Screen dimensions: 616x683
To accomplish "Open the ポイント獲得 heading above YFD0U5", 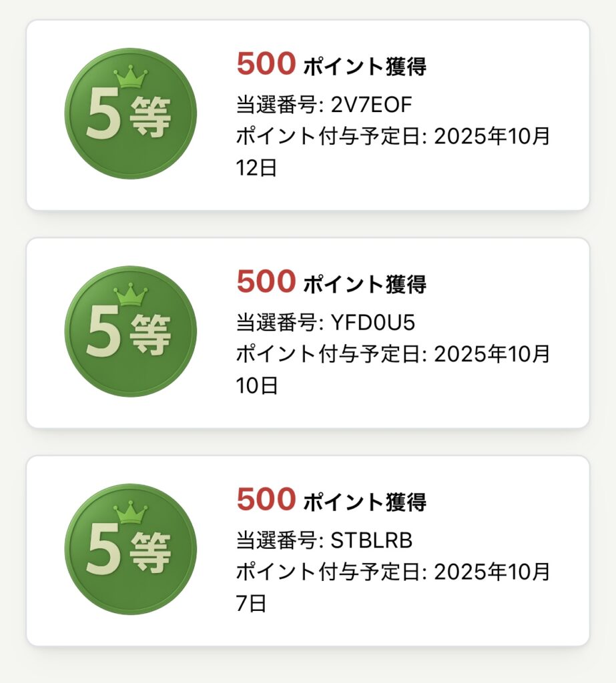I will pos(364,285).
